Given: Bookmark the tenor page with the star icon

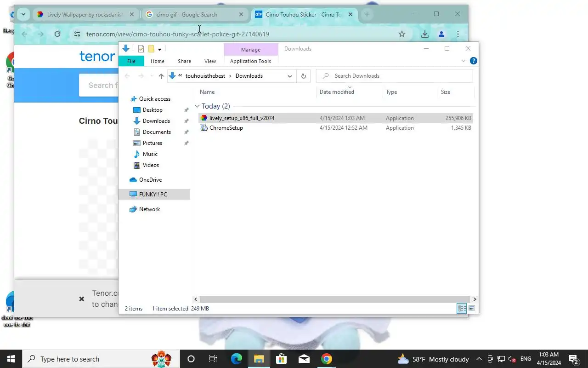Looking at the screenshot, I should point(402,34).
